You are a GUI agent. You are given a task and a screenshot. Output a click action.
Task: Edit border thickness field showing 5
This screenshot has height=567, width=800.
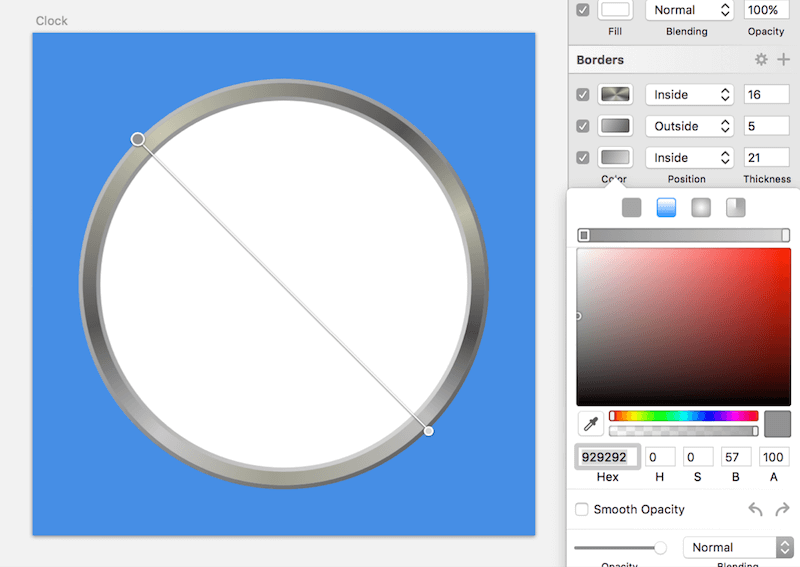coord(766,126)
